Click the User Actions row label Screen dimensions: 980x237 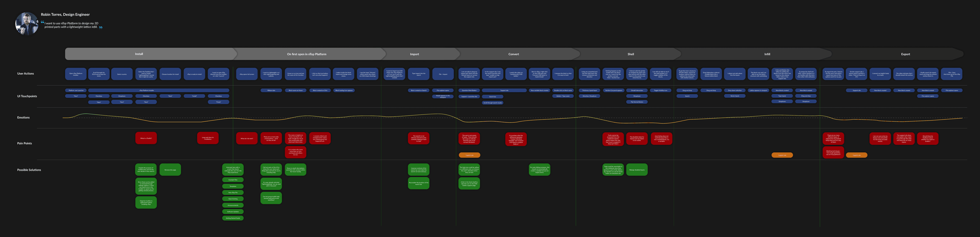[x=26, y=74]
